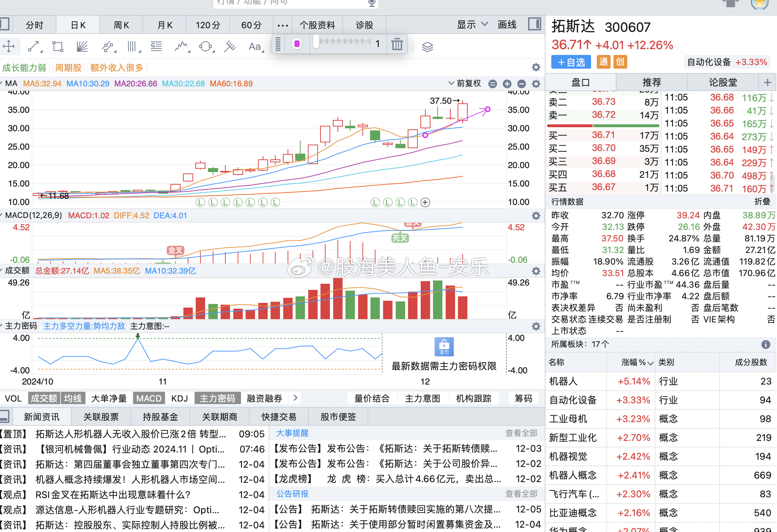This screenshot has width=777, height=532.
Task: Click the microphone icon in search bar
Action: (371, 3)
